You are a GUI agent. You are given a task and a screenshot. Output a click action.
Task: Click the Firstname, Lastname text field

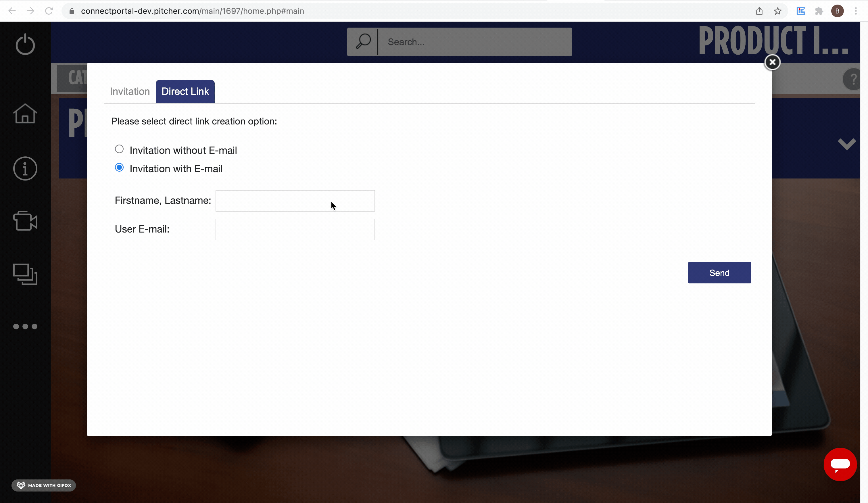tap(295, 201)
